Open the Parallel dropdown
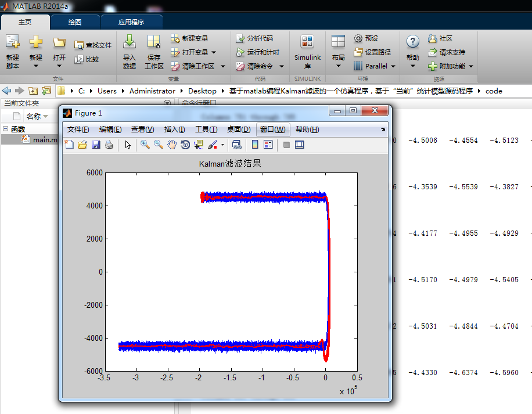 coord(393,66)
